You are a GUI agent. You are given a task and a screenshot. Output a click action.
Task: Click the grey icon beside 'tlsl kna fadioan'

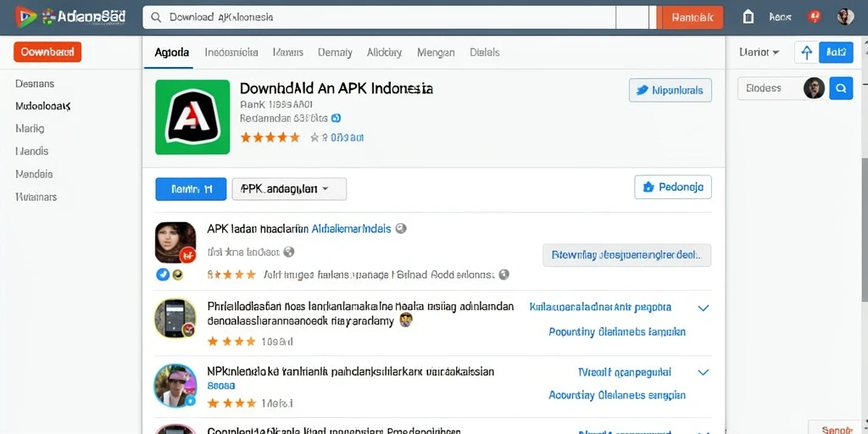tap(288, 252)
